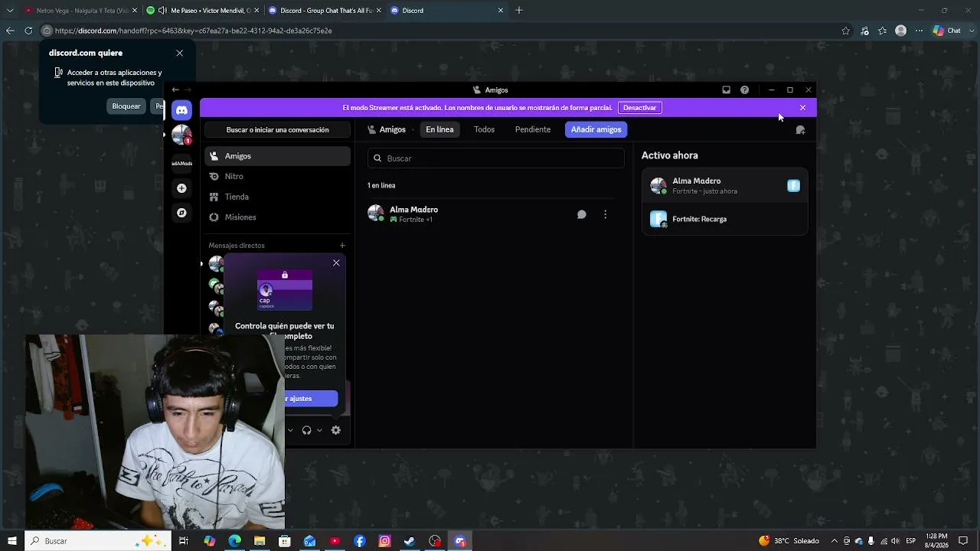Open the browser profile avatar
Viewport: 980px width, 551px height.
pos(901,31)
